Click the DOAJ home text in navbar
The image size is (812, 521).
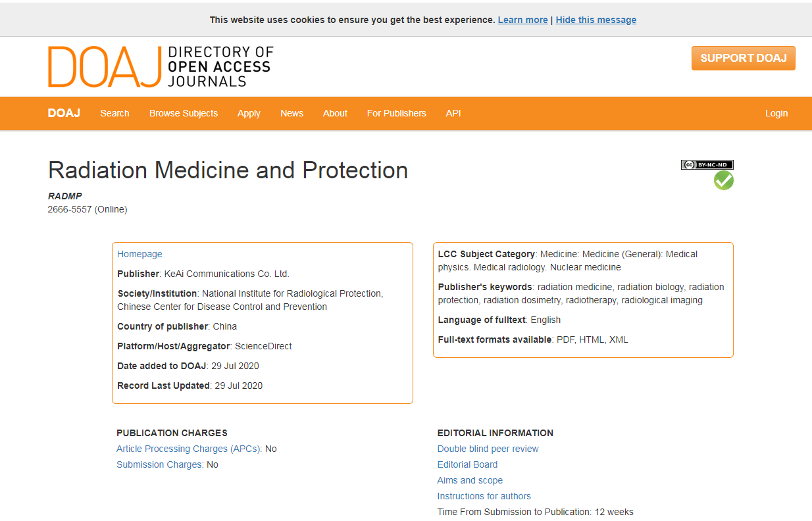pos(64,113)
